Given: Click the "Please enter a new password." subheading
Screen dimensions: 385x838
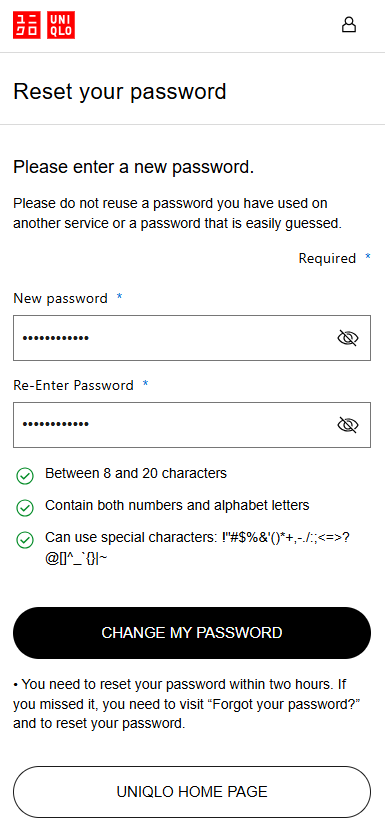Looking at the screenshot, I should (134, 167).
